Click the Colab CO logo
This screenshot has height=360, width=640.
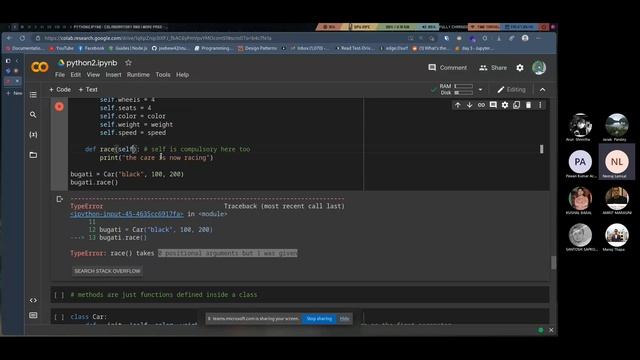(40, 67)
